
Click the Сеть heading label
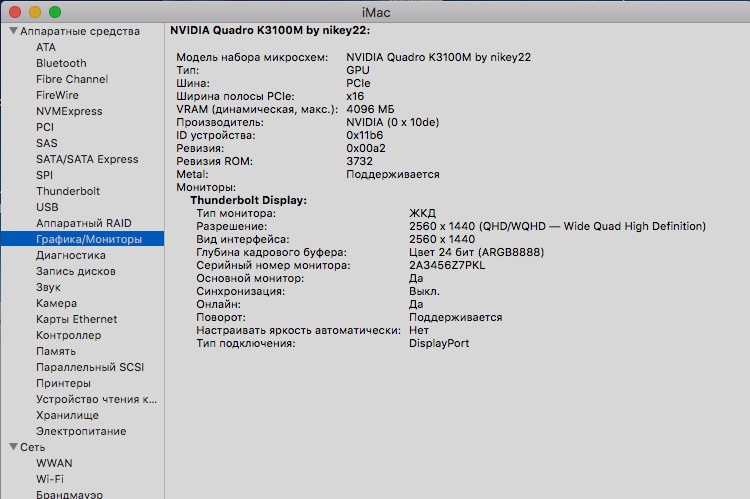(33, 447)
